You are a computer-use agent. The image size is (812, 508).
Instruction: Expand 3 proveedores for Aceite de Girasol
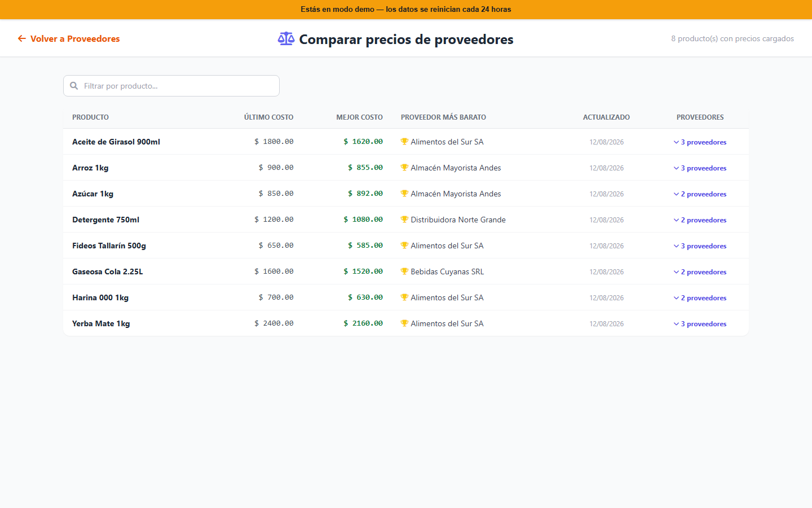700,142
